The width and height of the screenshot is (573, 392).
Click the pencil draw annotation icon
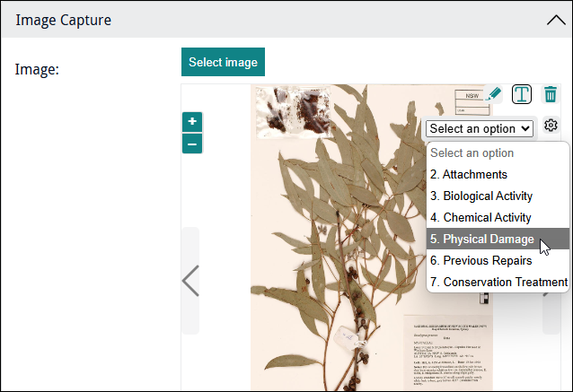(493, 94)
